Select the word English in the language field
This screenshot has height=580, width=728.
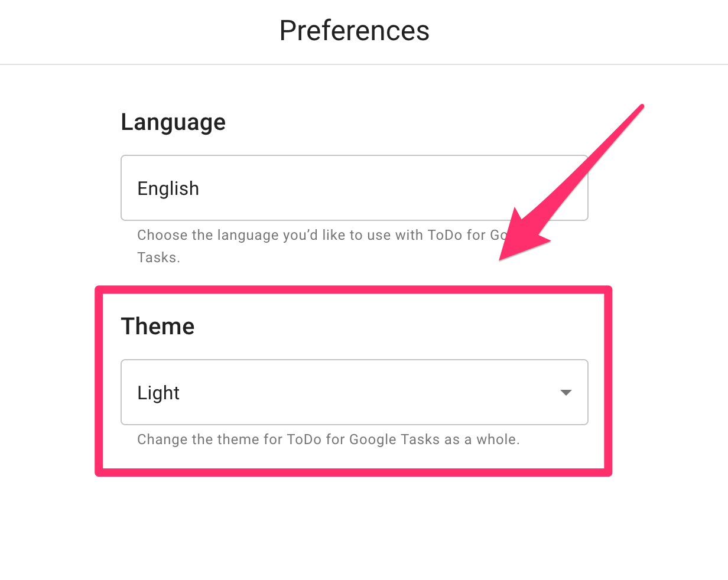168,188
